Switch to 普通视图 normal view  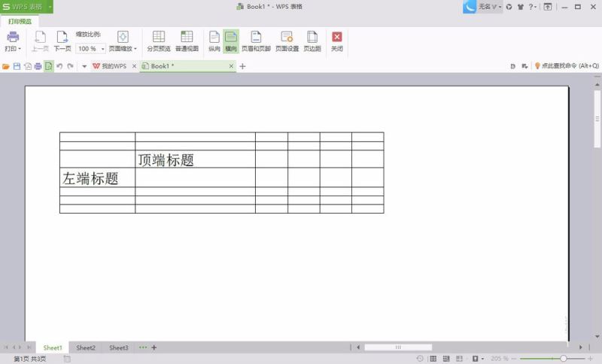187,41
